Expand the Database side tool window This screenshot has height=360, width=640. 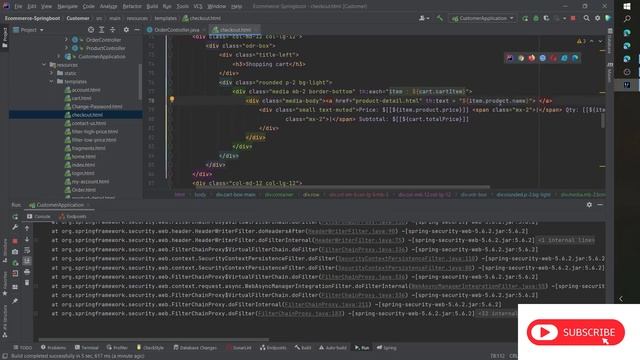click(x=610, y=41)
